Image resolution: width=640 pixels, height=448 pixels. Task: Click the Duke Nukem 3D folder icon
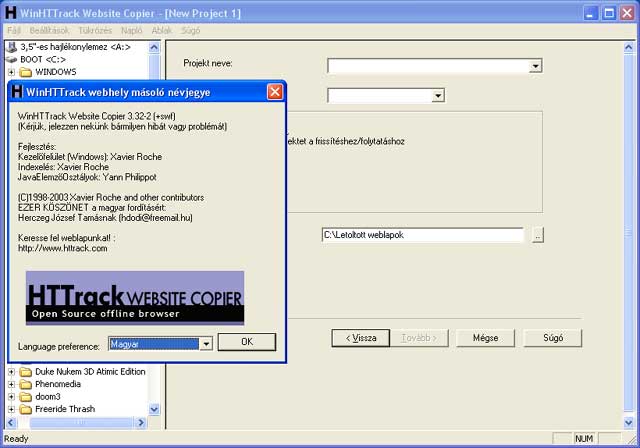click(26, 372)
